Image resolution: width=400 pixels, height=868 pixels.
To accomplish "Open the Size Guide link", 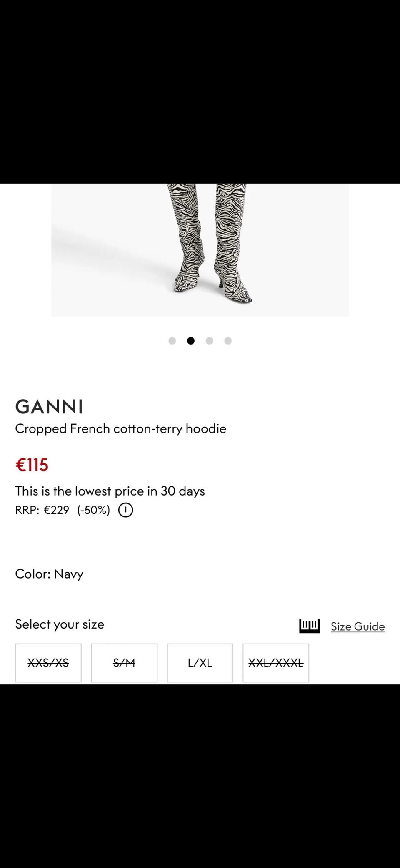I will [357, 626].
